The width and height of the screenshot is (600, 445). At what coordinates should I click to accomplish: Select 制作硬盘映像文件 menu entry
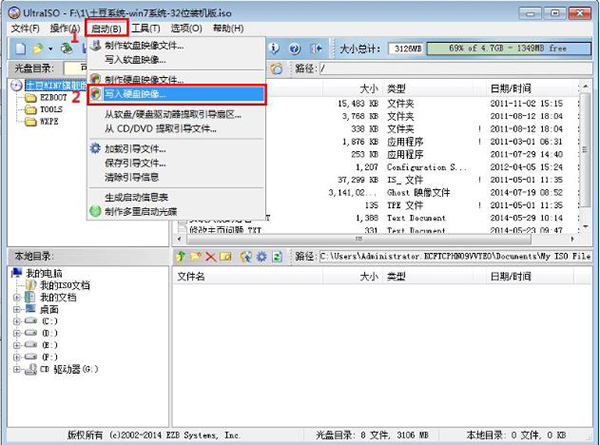click(x=176, y=80)
